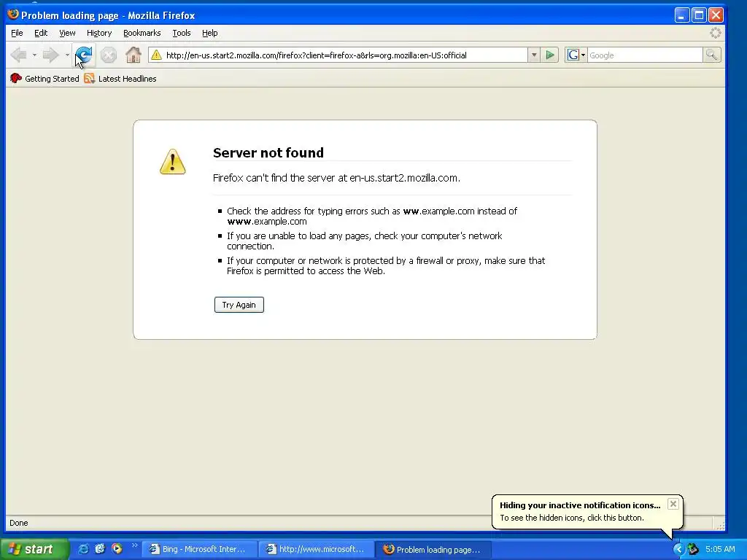
Task: Close the Firefox window
Action: [x=716, y=15]
